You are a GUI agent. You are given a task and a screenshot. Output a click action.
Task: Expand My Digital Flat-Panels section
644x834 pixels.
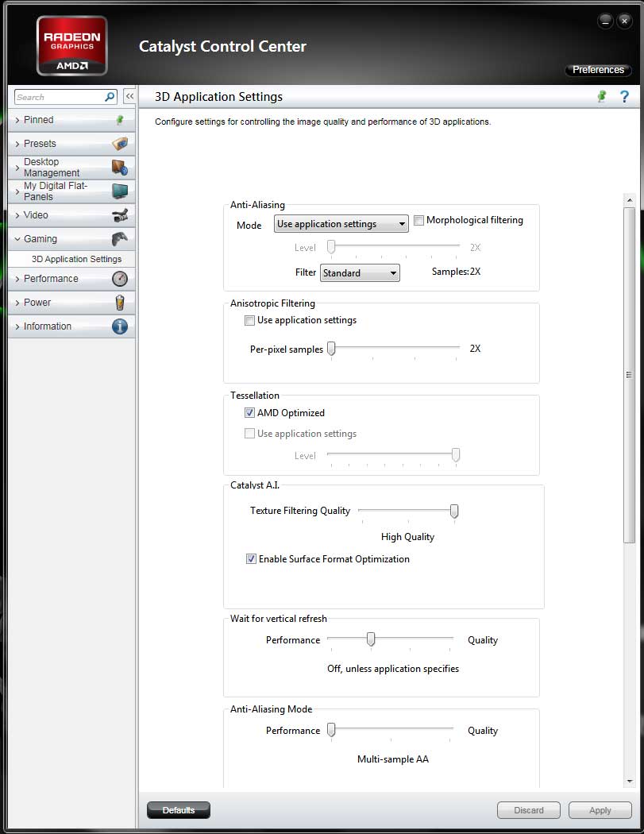(x=71, y=191)
